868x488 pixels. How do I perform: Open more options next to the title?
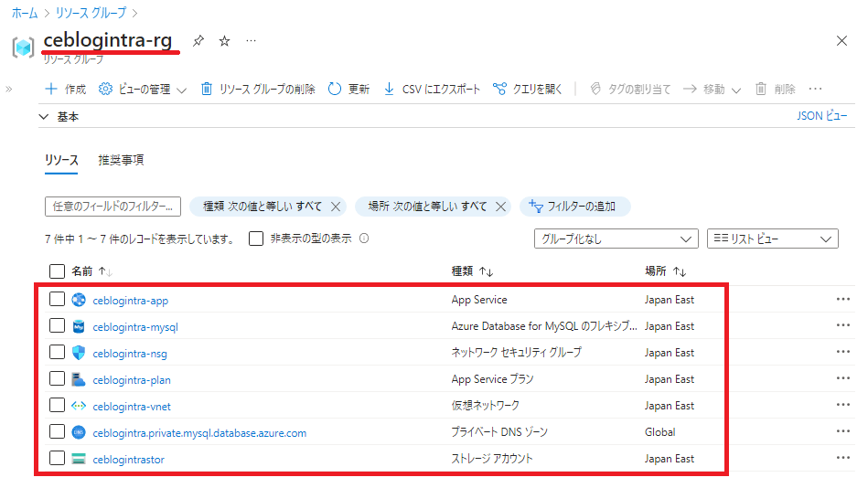pyautogui.click(x=251, y=40)
